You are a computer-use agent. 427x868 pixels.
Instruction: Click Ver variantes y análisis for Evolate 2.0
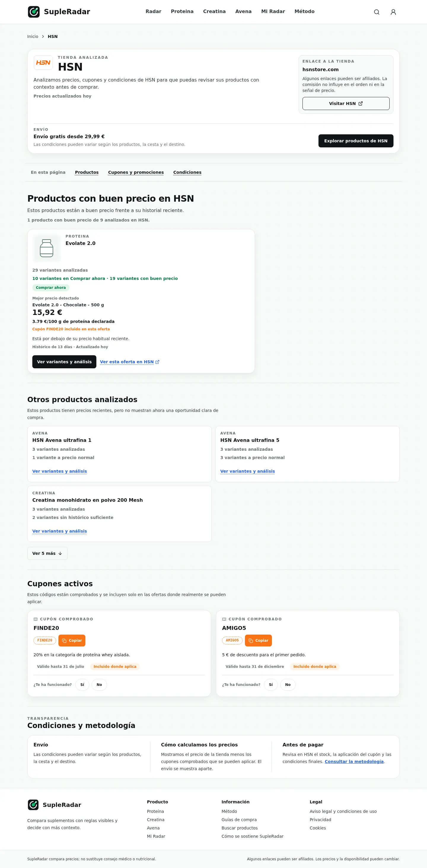pos(64,362)
